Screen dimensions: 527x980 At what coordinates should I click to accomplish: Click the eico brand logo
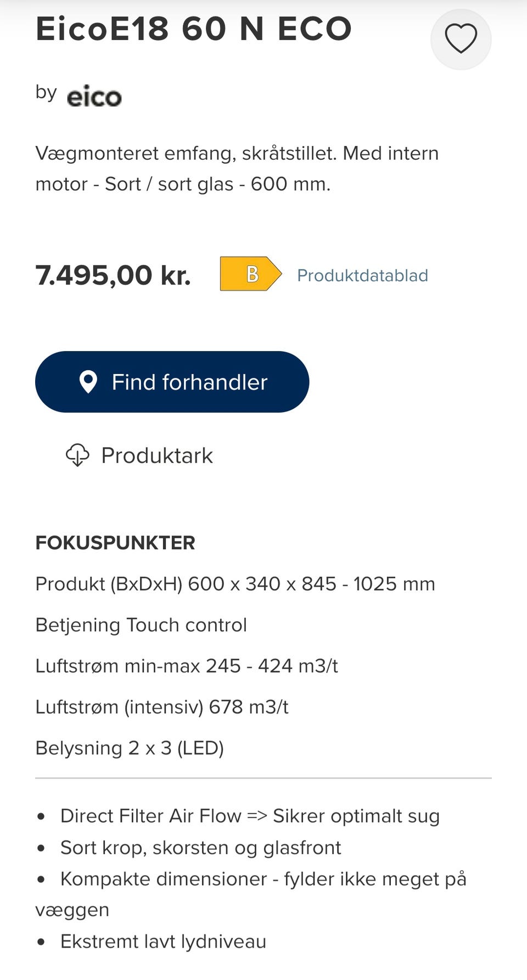(x=94, y=97)
